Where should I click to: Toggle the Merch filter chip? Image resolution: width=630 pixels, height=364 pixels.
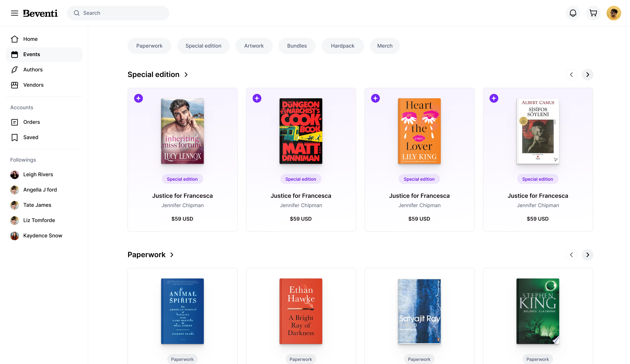click(385, 46)
